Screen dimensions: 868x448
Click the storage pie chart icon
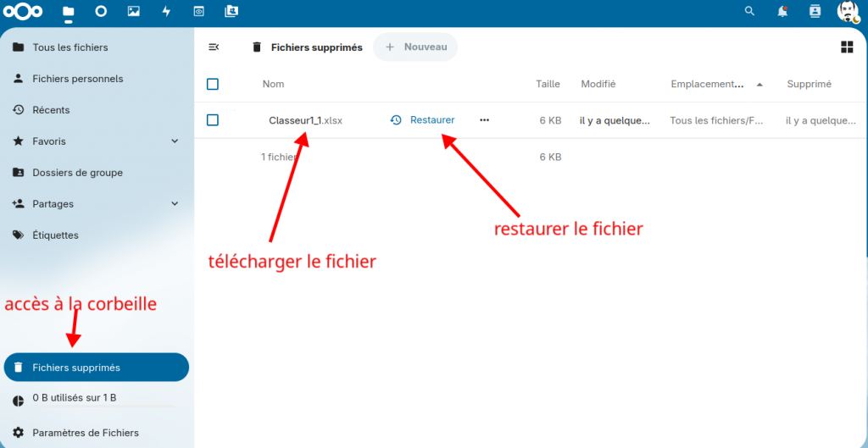click(x=19, y=401)
